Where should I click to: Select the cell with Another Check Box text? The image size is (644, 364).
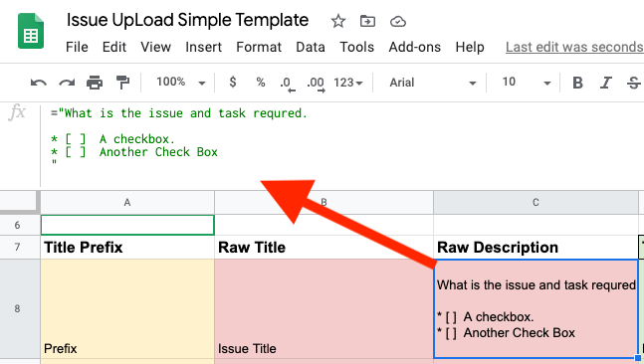coord(536,308)
